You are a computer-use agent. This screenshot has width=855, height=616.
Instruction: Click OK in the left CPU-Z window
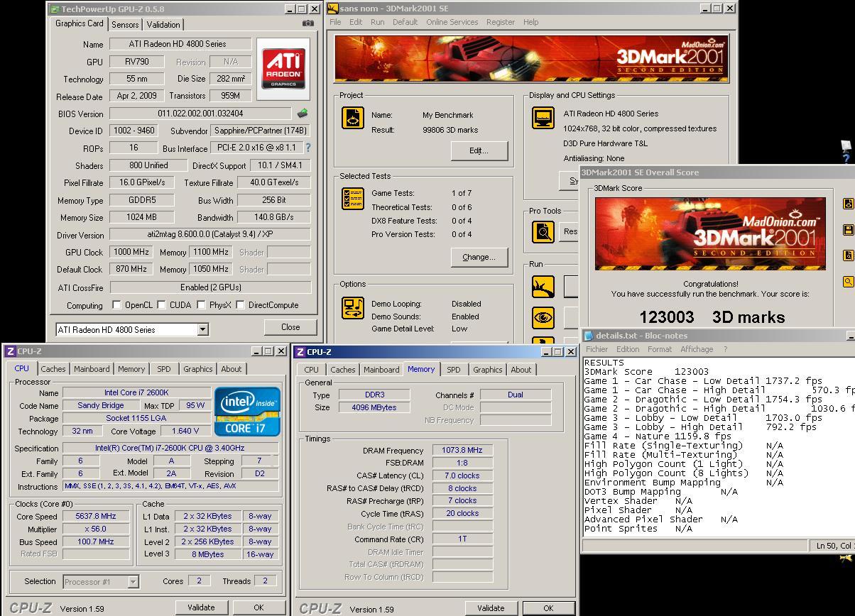pos(258,607)
